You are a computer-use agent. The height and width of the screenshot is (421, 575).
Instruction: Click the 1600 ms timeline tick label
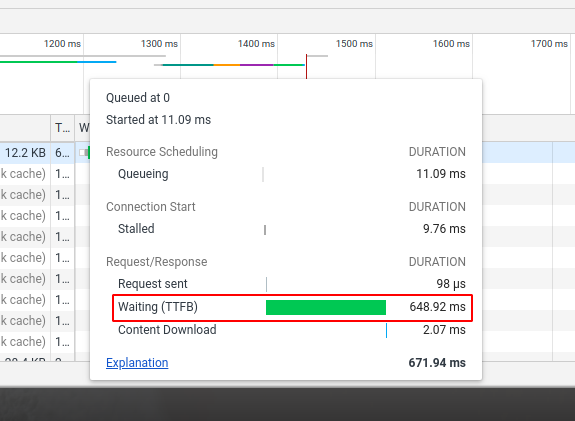click(451, 44)
